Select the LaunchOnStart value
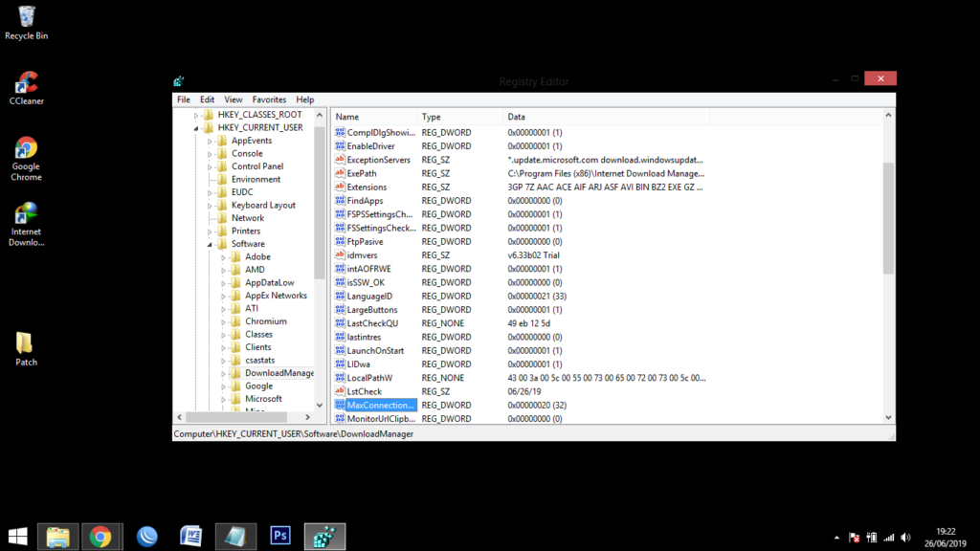Viewport: 980px width, 551px height. [375, 350]
